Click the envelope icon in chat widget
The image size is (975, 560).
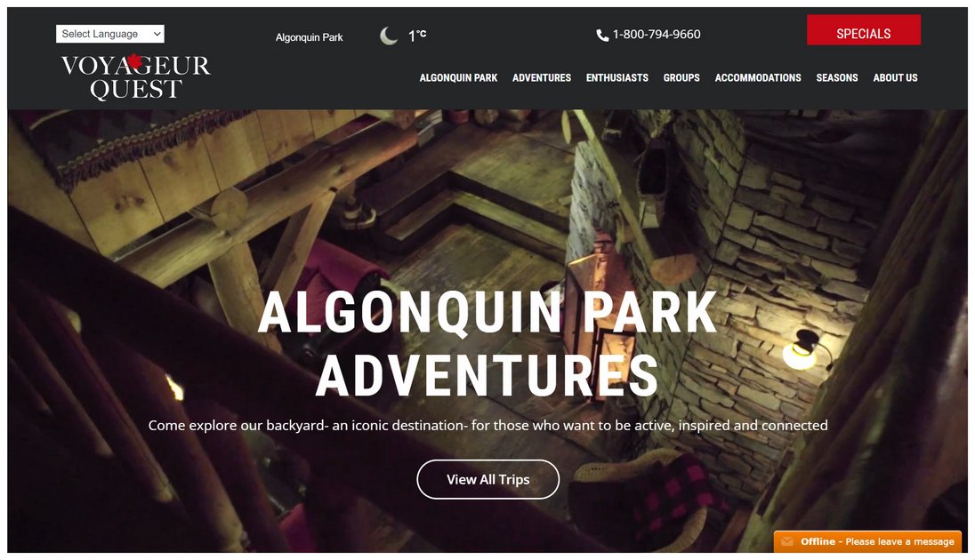[x=787, y=541]
